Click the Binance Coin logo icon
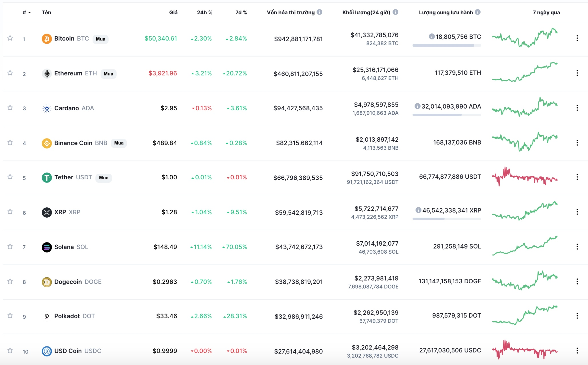588x365 pixels. 47,143
